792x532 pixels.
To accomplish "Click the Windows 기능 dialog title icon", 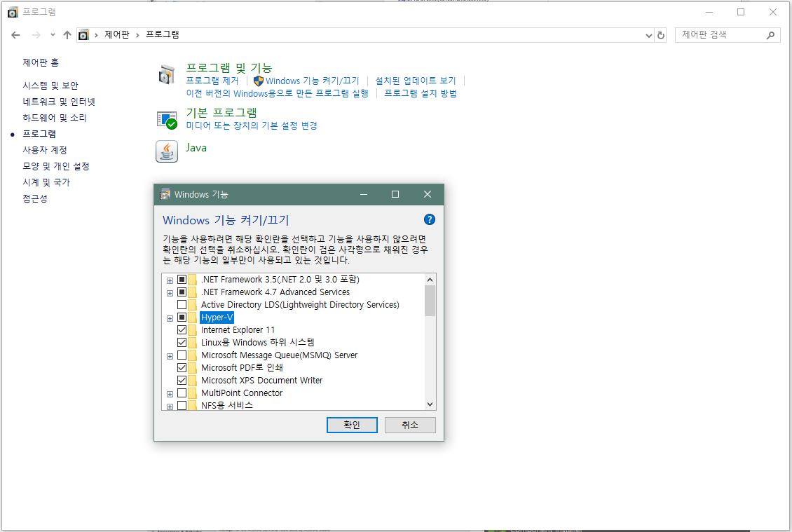I will [165, 195].
